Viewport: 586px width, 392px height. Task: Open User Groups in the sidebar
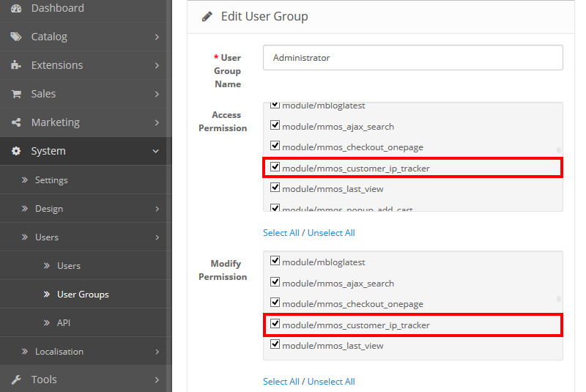click(x=83, y=295)
